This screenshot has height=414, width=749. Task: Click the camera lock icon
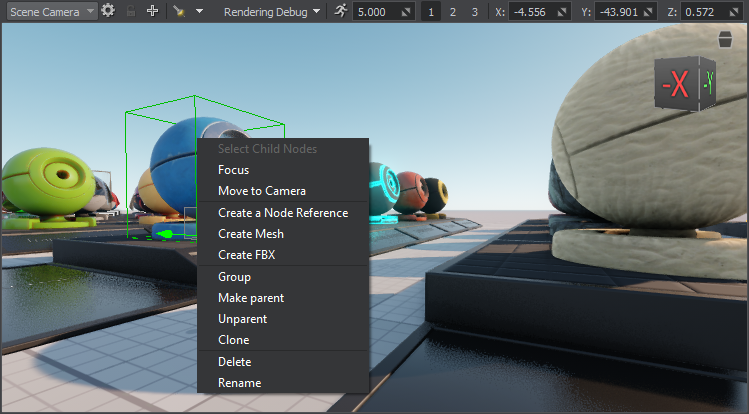[x=130, y=11]
